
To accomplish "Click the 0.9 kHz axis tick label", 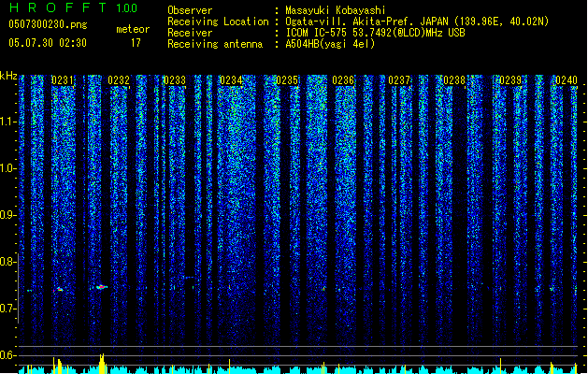I will pyautogui.click(x=7, y=215).
